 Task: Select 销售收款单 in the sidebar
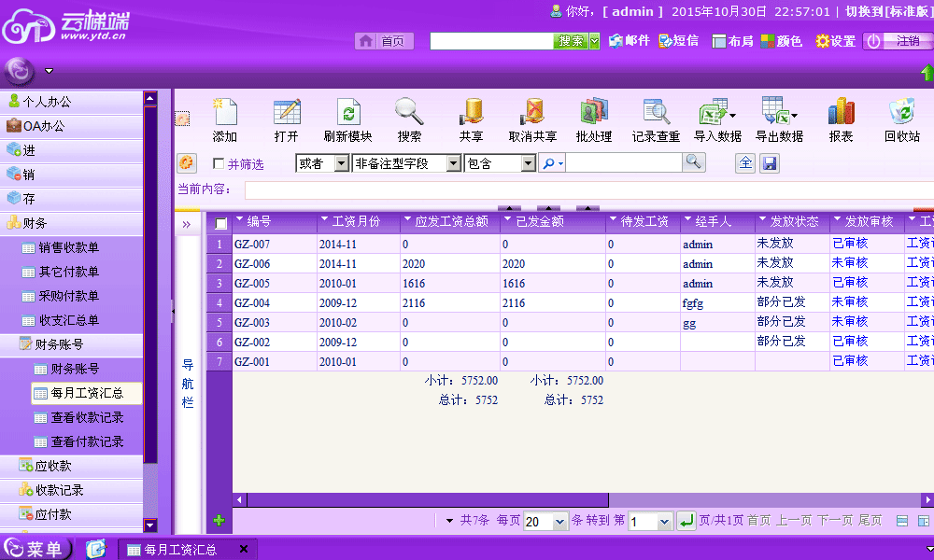69,247
